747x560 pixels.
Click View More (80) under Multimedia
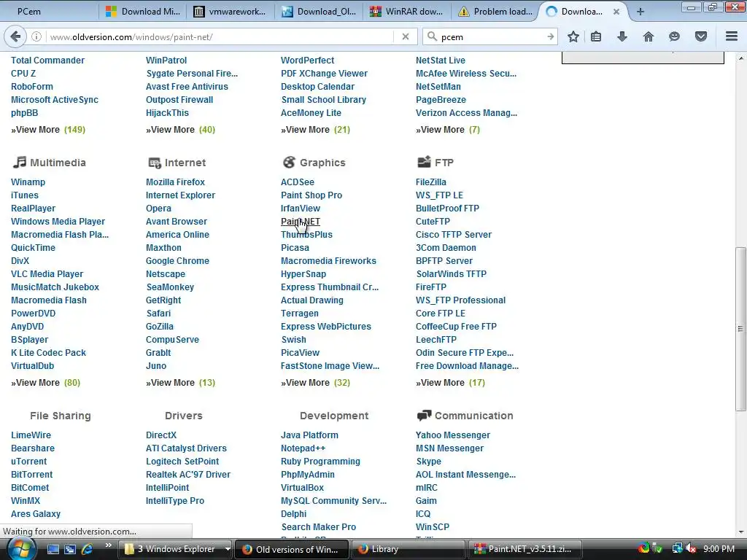coord(46,382)
